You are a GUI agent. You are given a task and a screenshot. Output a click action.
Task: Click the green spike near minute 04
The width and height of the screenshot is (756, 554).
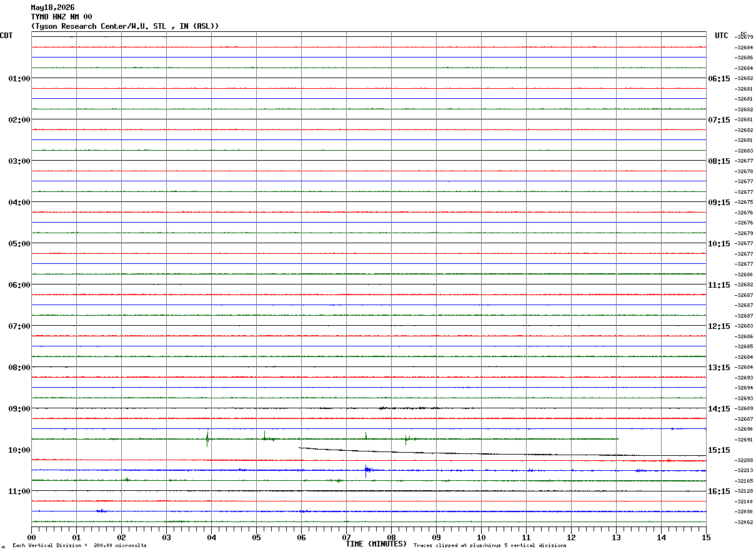pos(207,438)
